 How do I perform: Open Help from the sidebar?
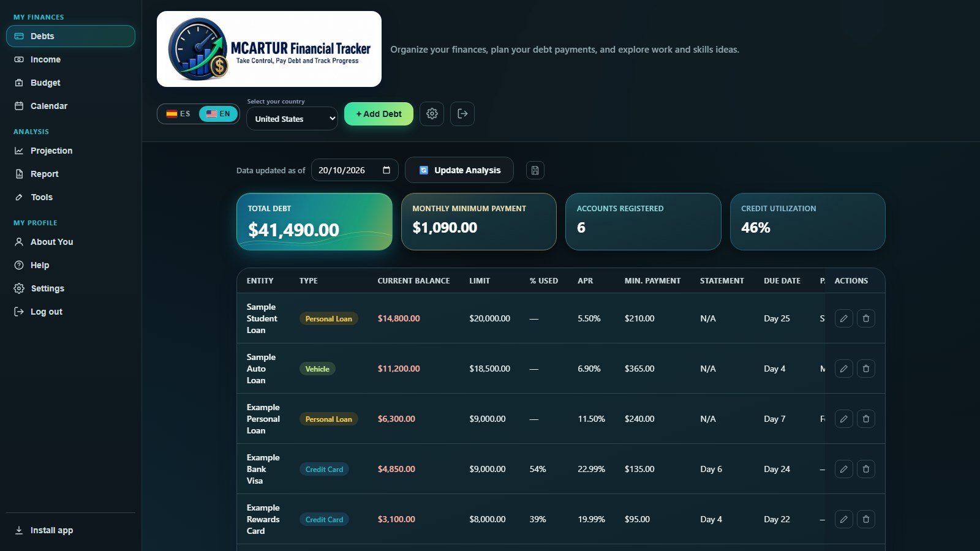[x=70, y=265]
